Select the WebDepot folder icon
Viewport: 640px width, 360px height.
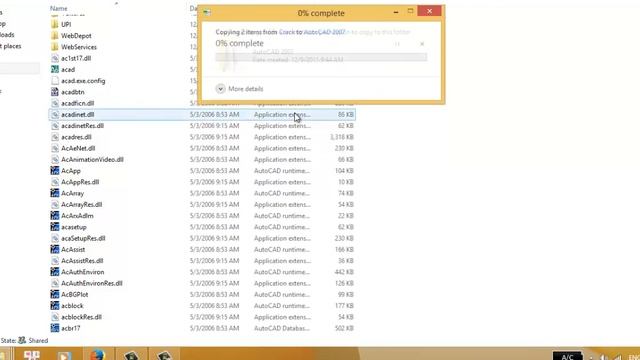[x=55, y=36]
